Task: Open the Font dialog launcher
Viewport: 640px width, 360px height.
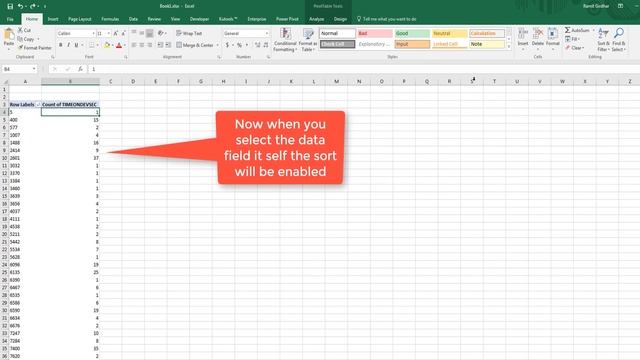Action: (x=126, y=57)
